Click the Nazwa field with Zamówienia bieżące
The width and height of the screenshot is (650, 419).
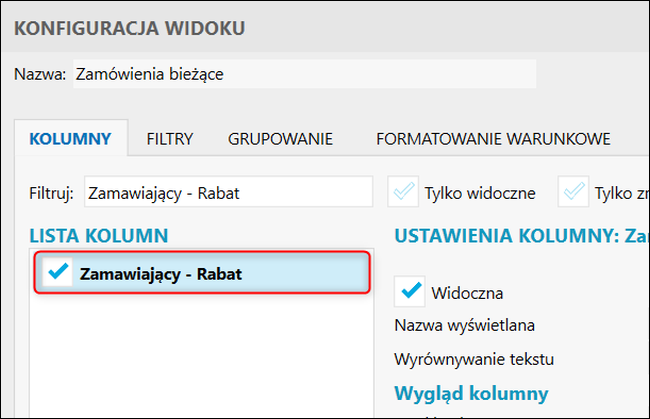point(304,74)
